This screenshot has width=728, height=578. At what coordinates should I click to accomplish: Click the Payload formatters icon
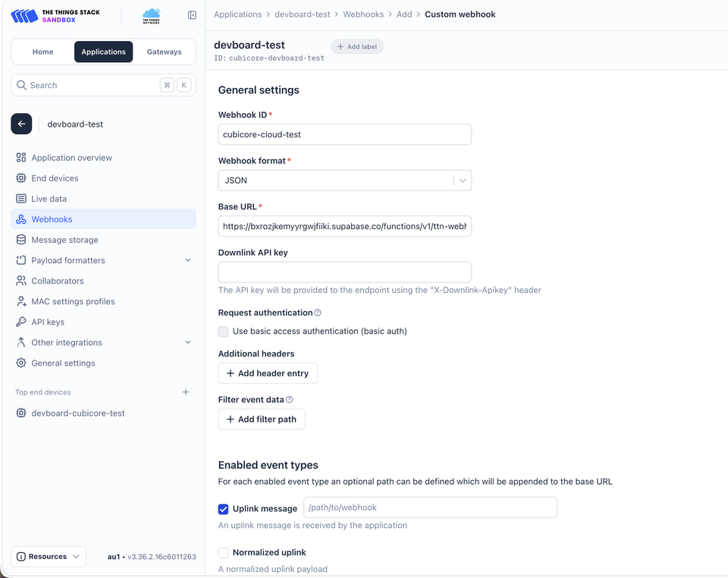21,260
